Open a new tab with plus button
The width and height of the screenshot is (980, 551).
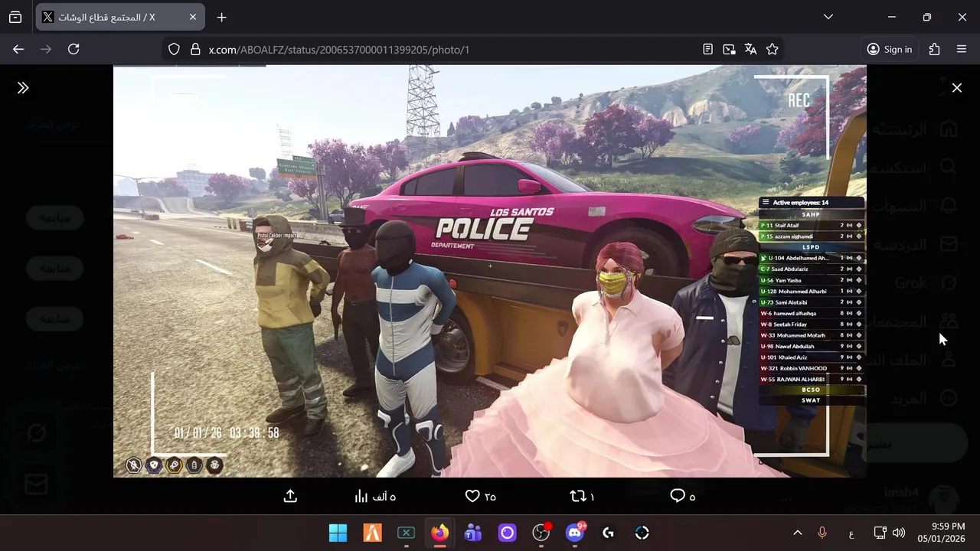pos(221,17)
